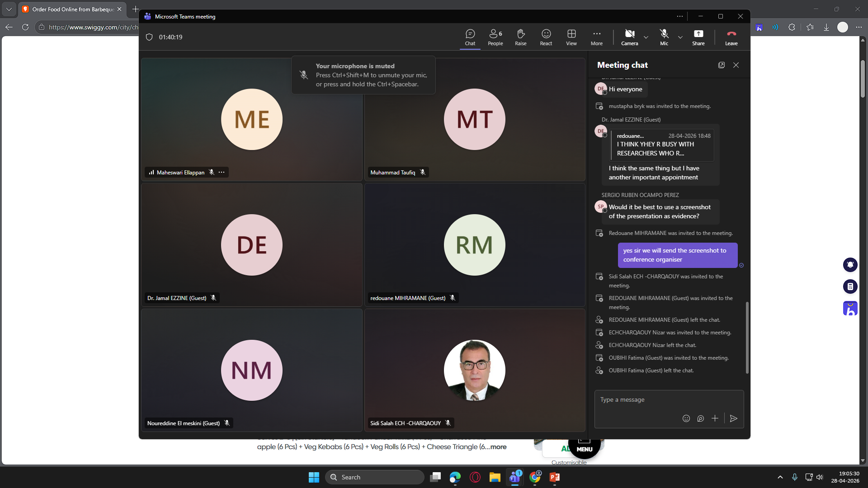The height and width of the screenshot is (488, 868).
Task: Click the plus attach actions icon in chat
Action: pos(715,418)
